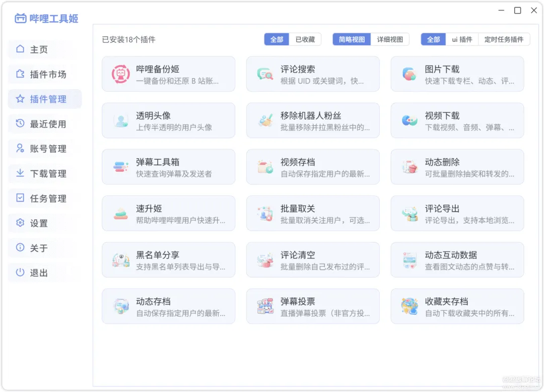Open 关于 label in the sidebar
This screenshot has width=544, height=392.
pyautogui.click(x=39, y=248)
